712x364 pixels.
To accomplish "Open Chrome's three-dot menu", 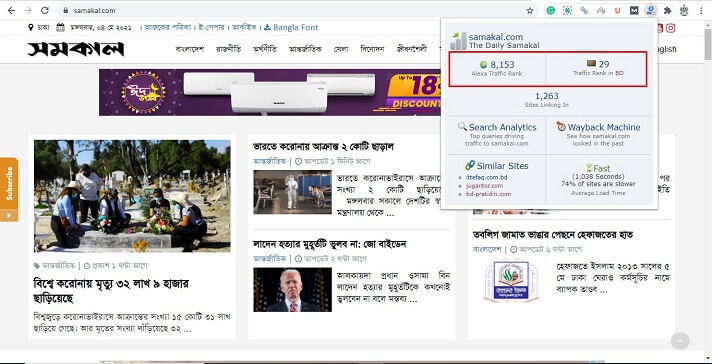I will tap(702, 10).
